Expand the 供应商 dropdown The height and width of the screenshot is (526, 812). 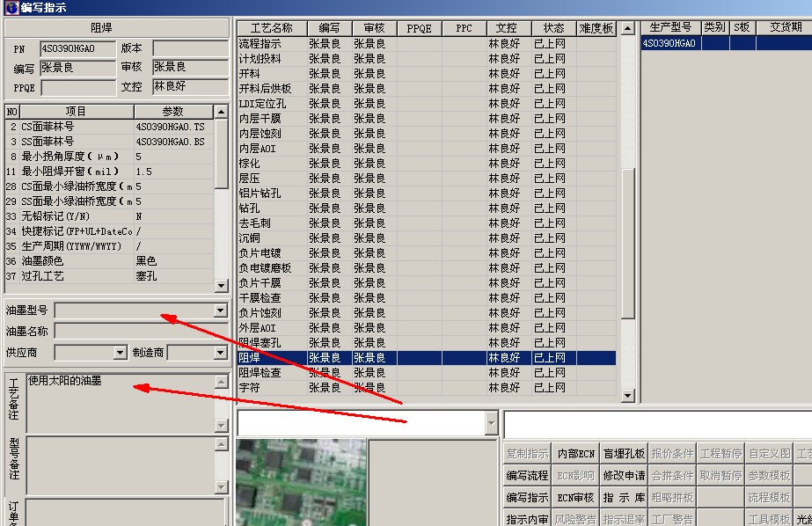pos(121,353)
